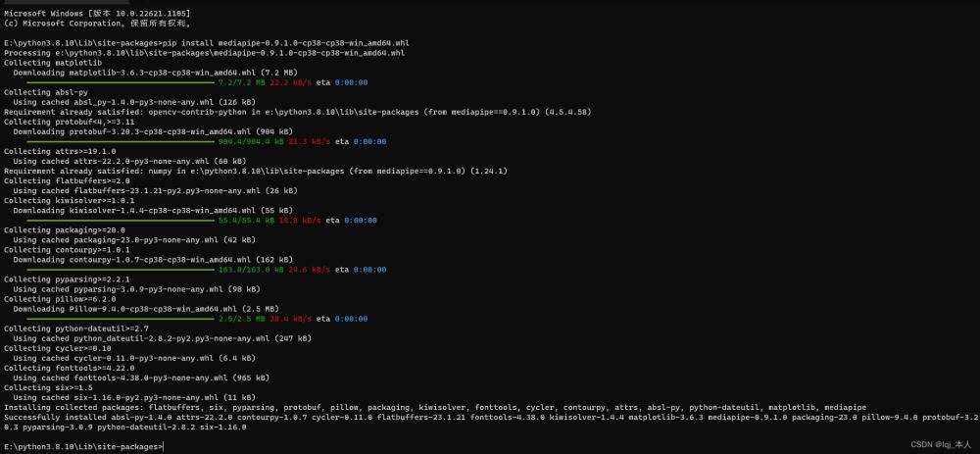980x454 pixels.
Task: Click Collecting kiwisolver>=1.0.1 line
Action: [x=69, y=201]
